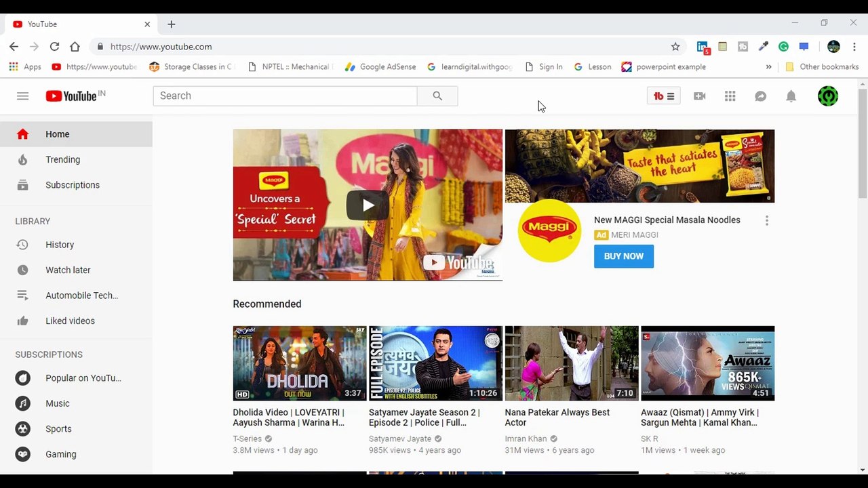Open the Maggi ad options menu

click(x=767, y=220)
